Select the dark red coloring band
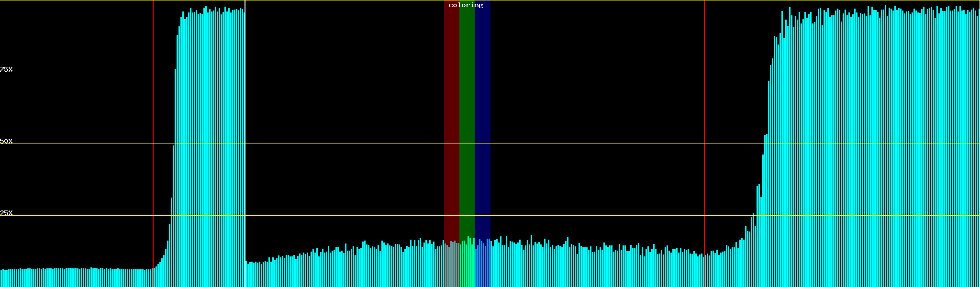The image size is (980, 287). (451, 120)
